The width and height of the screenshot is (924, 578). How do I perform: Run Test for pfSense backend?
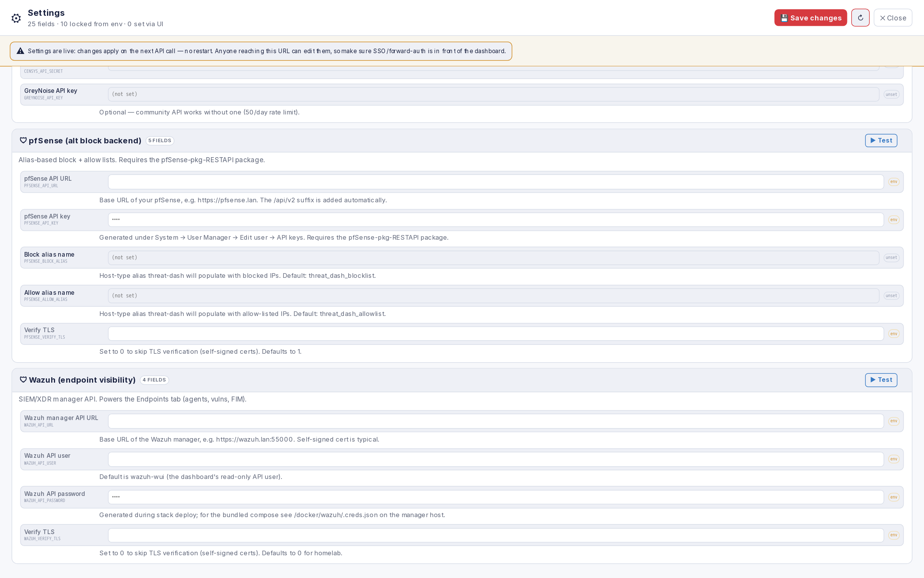click(x=881, y=140)
